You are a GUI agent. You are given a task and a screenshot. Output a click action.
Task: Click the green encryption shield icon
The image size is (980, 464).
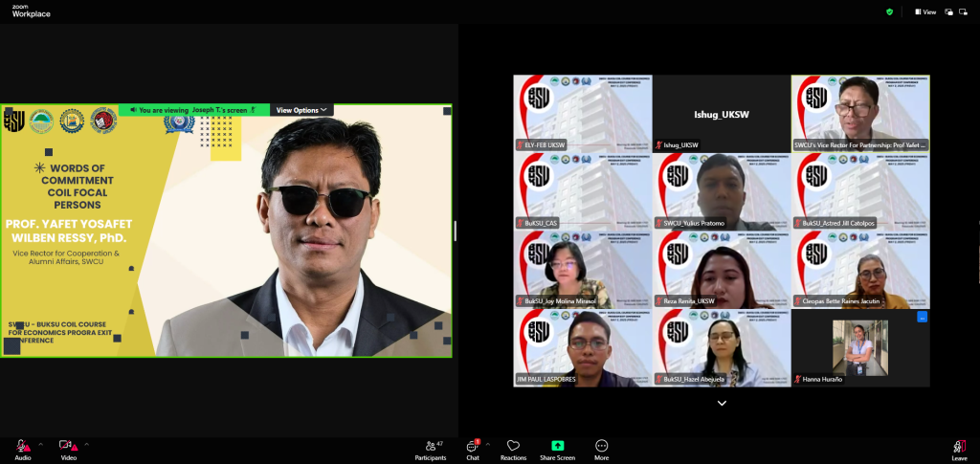point(890,12)
